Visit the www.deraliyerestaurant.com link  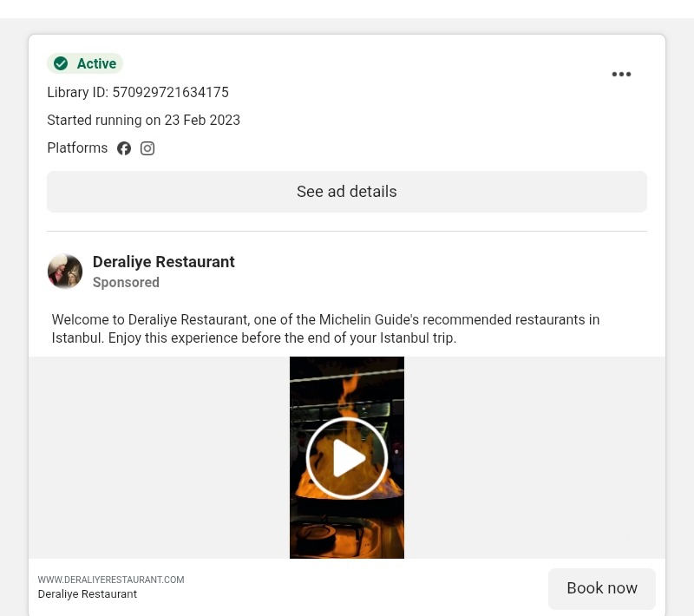[x=111, y=580]
